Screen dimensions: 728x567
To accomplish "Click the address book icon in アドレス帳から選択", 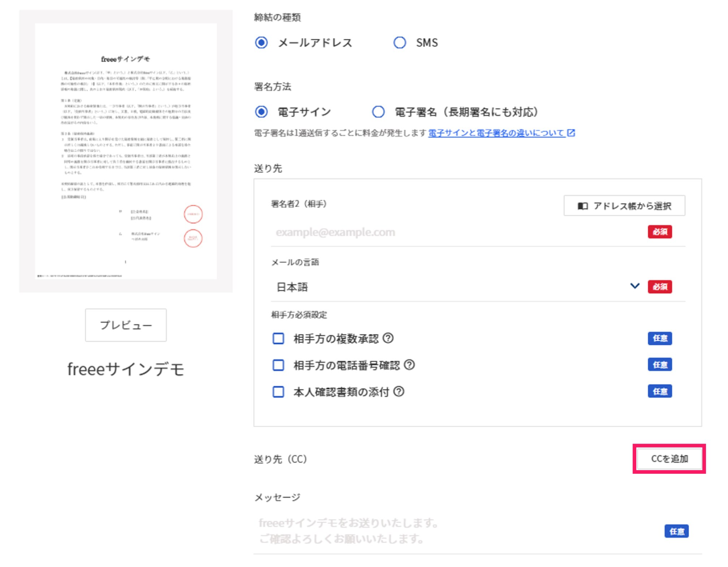I will coord(582,206).
